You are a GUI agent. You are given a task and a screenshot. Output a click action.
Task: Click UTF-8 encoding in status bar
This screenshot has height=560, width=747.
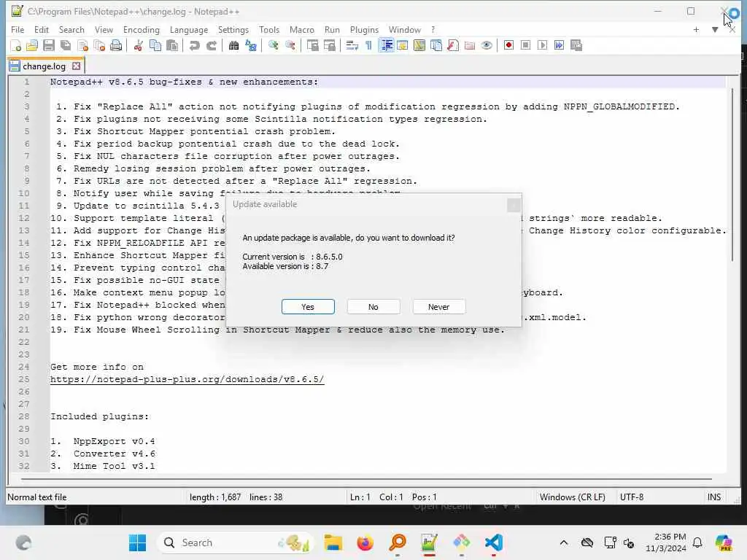click(632, 497)
